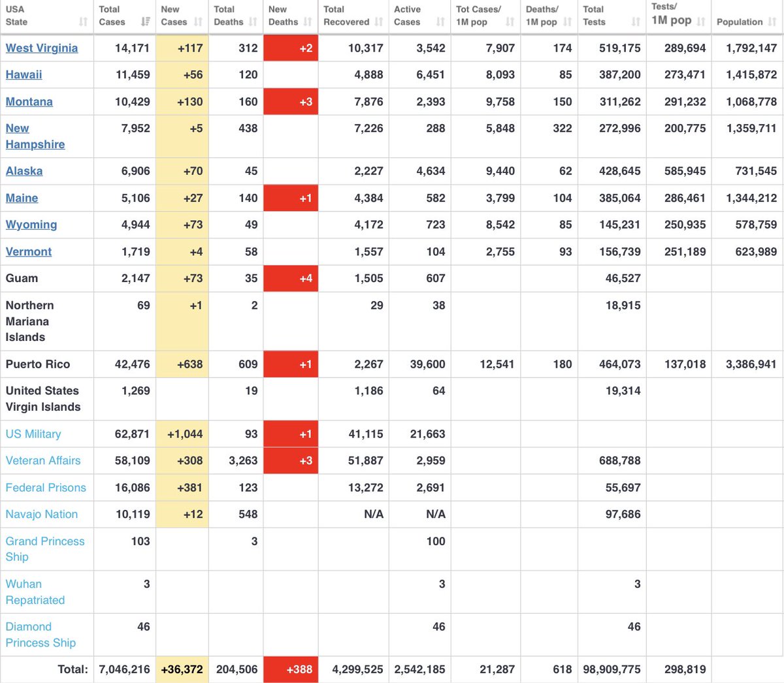Viewport: 784px width, 683px height.
Task: Open the Vermont state link
Action: tap(29, 251)
